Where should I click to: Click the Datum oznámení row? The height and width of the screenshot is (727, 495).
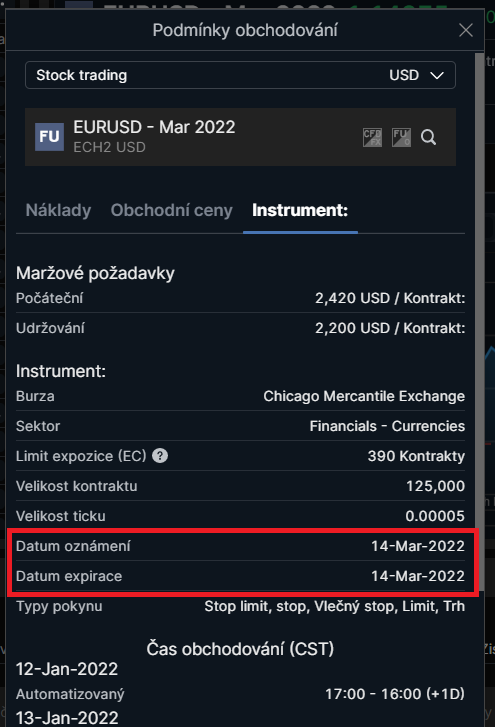[x=240, y=546]
